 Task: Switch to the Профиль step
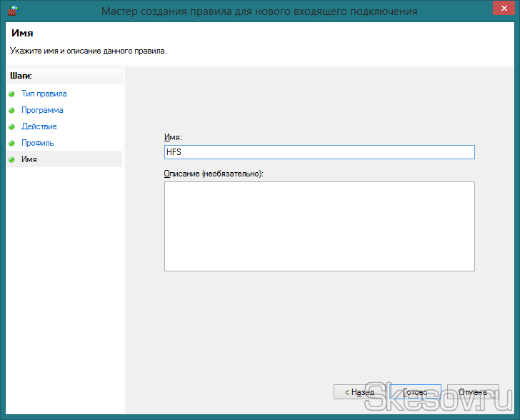click(x=37, y=143)
